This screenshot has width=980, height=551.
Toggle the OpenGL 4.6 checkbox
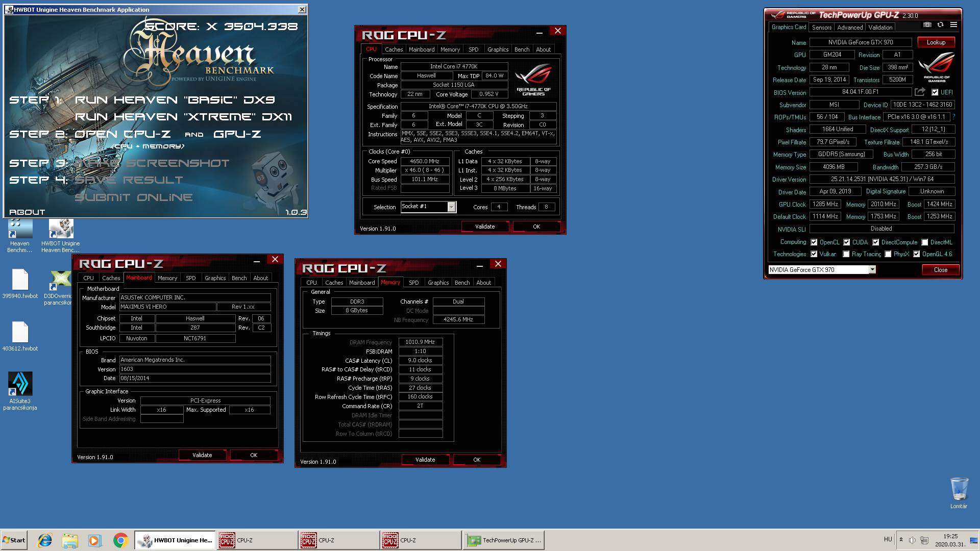917,254
